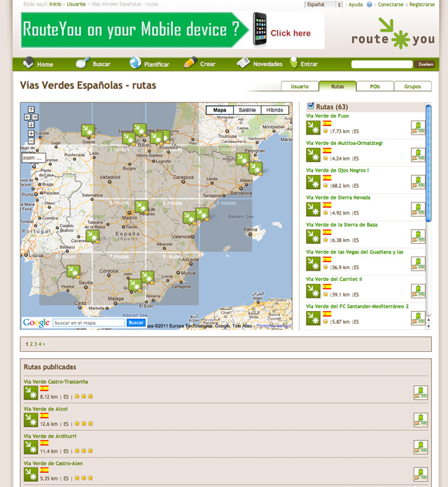Switch to the Rutas tab

pyautogui.click(x=337, y=86)
